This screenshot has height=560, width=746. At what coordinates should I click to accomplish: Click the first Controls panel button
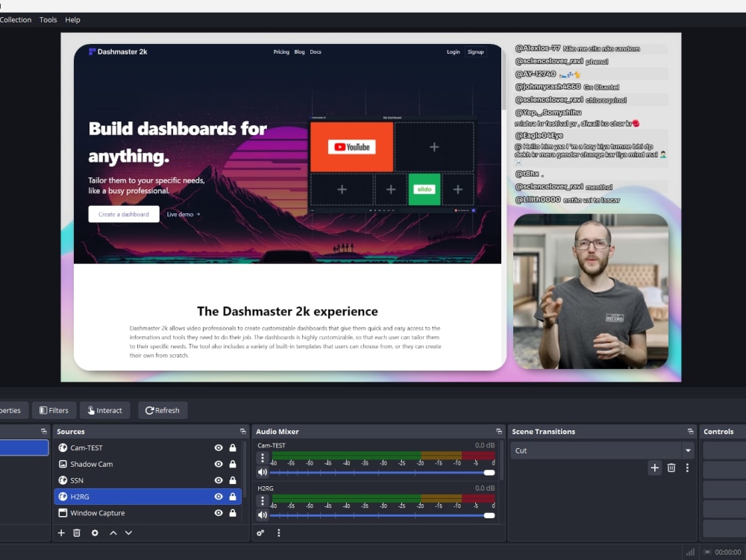point(724,450)
